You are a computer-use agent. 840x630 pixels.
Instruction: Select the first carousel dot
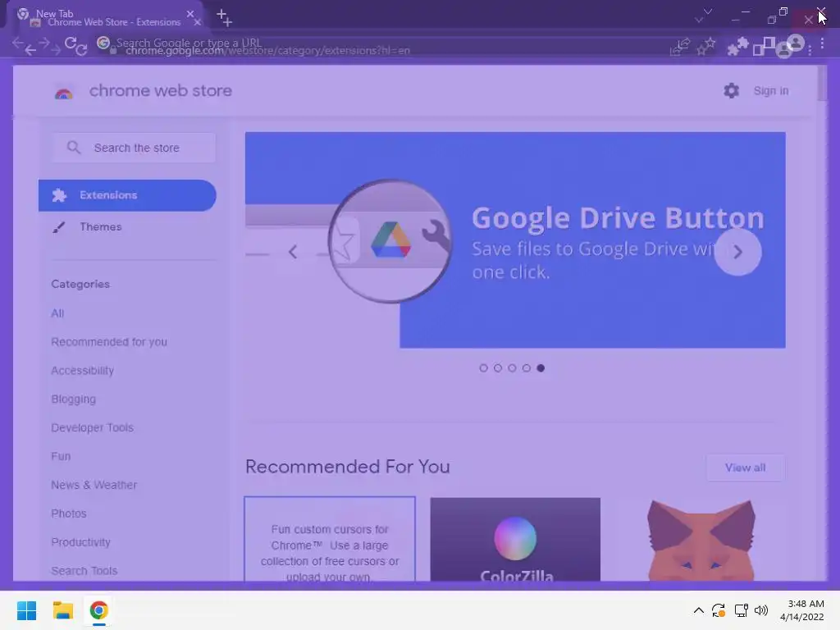coord(483,368)
